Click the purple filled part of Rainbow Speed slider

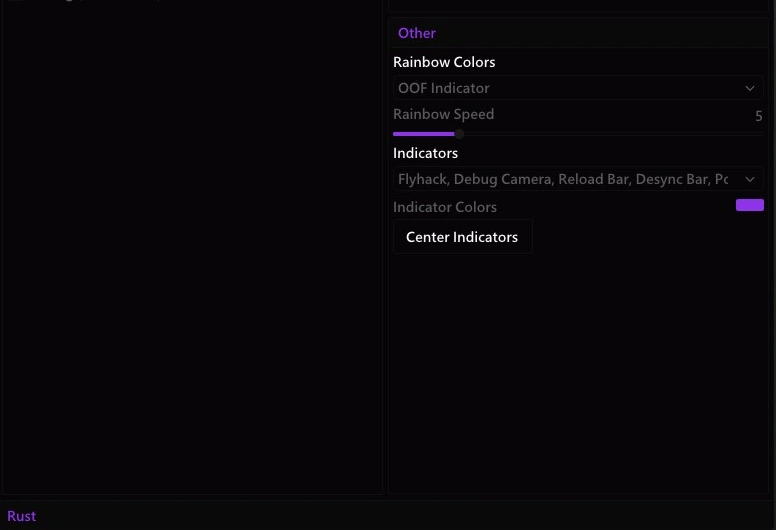pyautogui.click(x=424, y=134)
